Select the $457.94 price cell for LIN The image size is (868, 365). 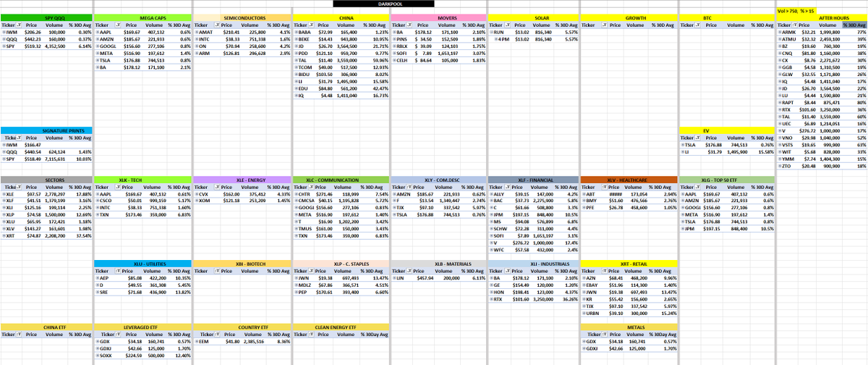423,277
